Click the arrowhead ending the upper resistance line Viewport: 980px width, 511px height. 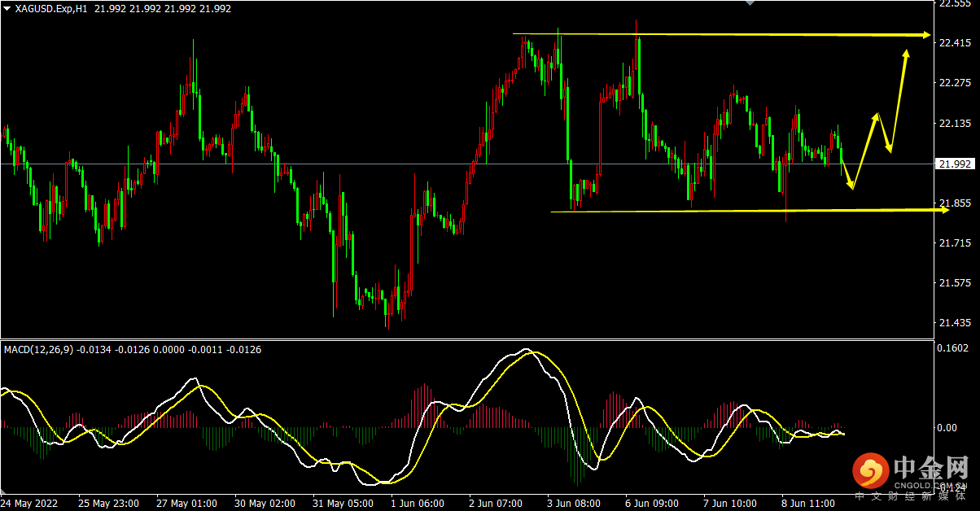tap(925, 35)
